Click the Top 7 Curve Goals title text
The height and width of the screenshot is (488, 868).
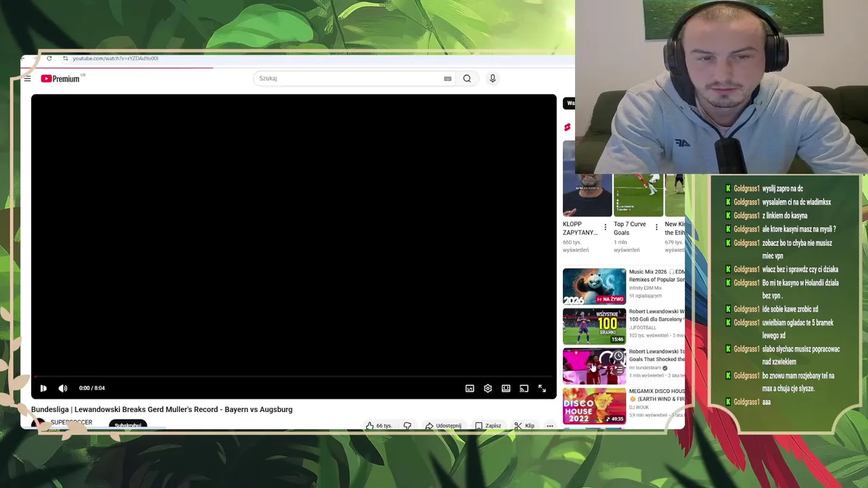coord(630,228)
